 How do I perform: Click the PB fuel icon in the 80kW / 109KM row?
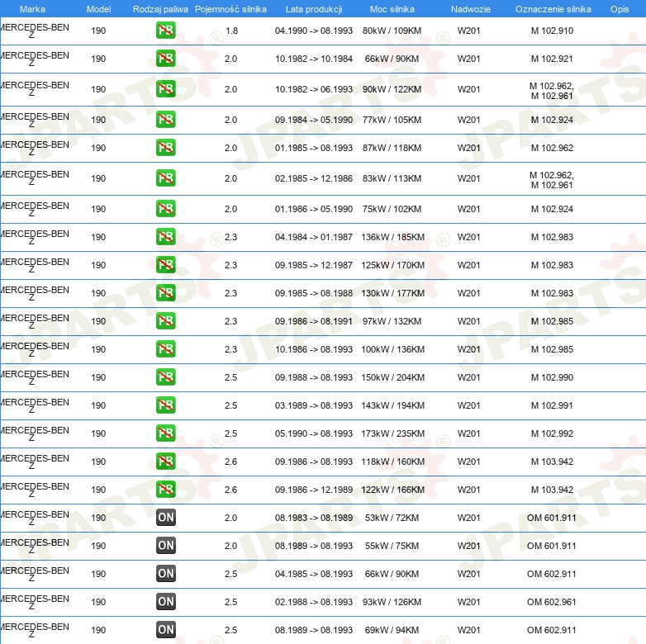166,31
